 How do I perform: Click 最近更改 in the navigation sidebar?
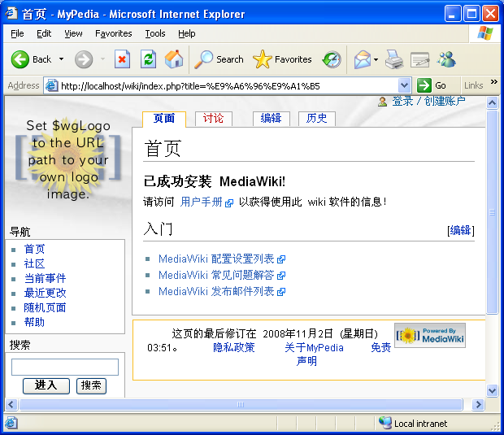coord(45,293)
